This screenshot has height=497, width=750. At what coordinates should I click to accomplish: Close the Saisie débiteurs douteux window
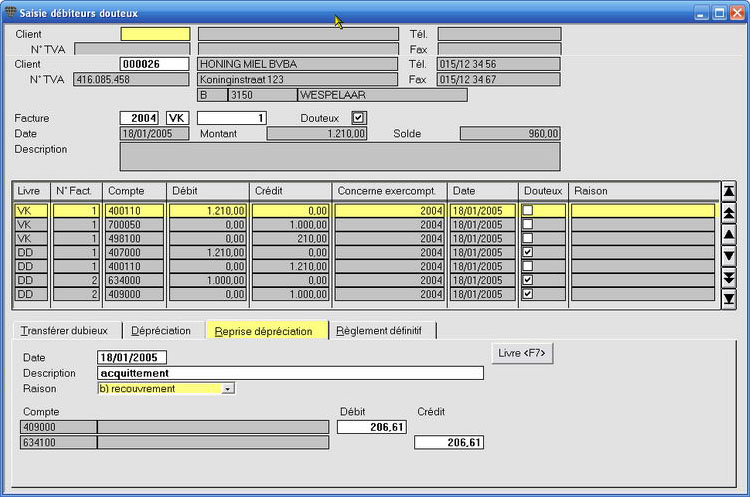tap(737, 13)
